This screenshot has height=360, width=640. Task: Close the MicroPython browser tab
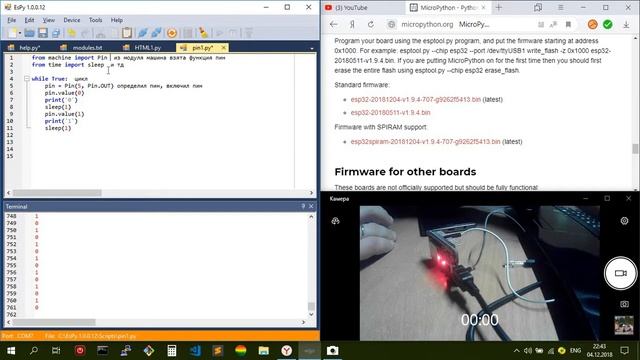(x=484, y=8)
